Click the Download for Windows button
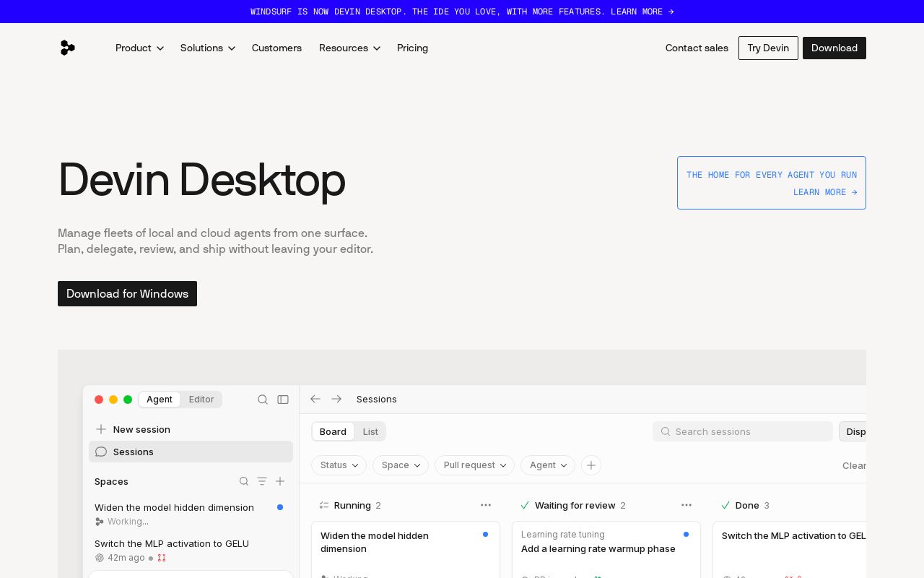This screenshot has height=578, width=924. click(127, 293)
